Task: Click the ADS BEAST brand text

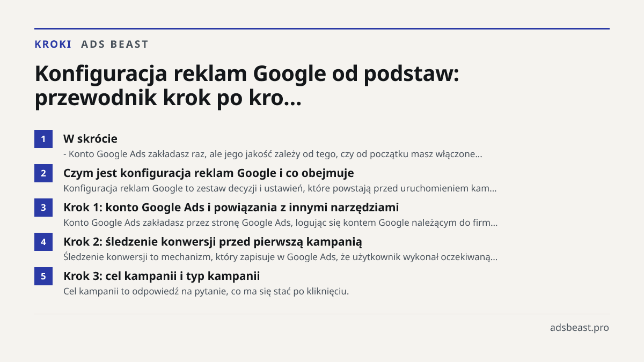Action: point(115,45)
